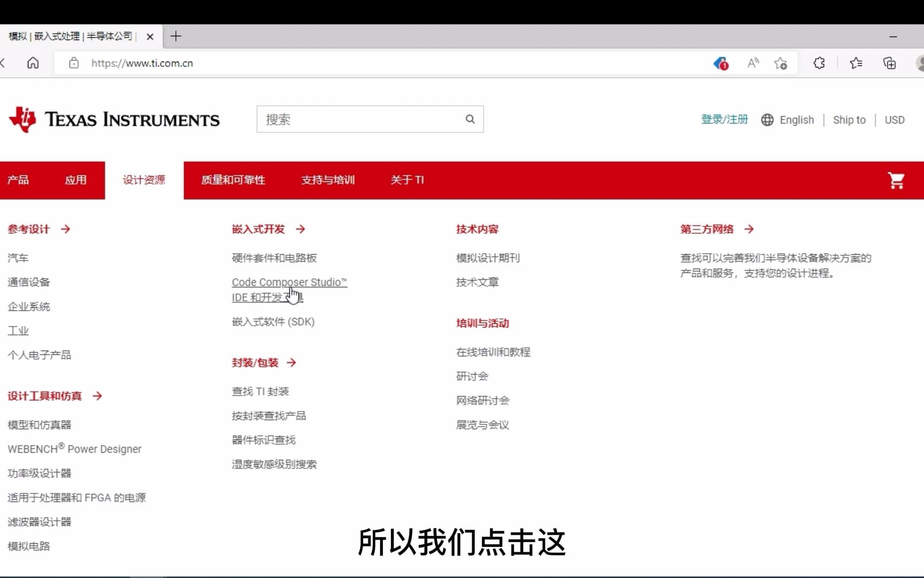Expand the 参考设计 section arrow
This screenshot has width=924, height=578.
[66, 229]
